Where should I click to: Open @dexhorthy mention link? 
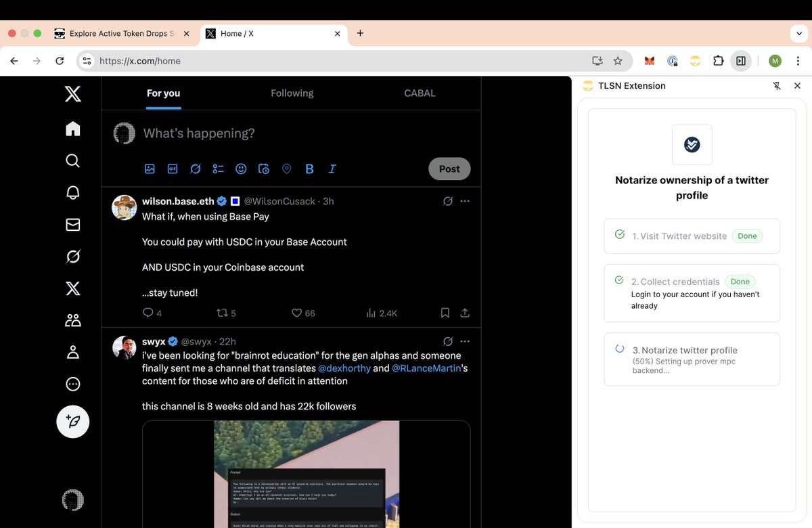pos(344,368)
